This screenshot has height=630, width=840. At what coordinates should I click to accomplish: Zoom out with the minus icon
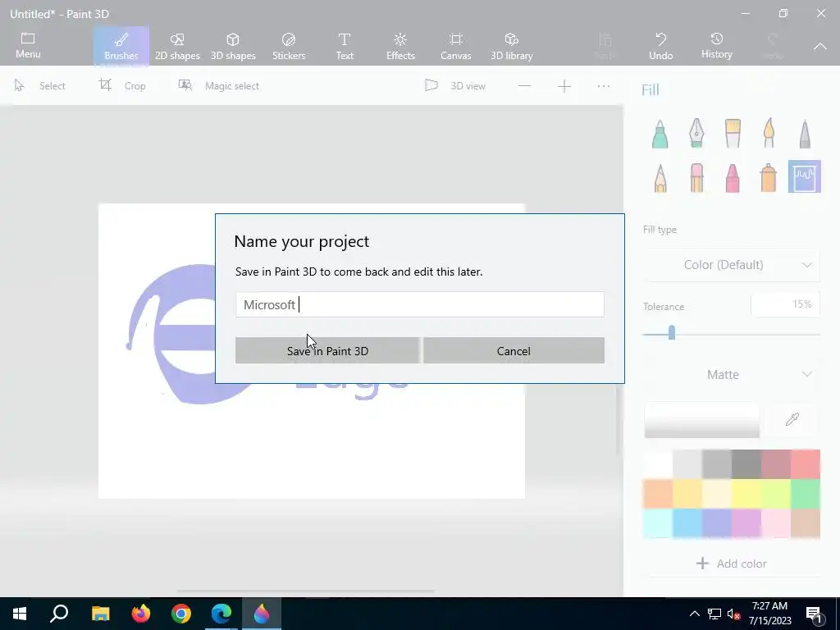click(524, 85)
